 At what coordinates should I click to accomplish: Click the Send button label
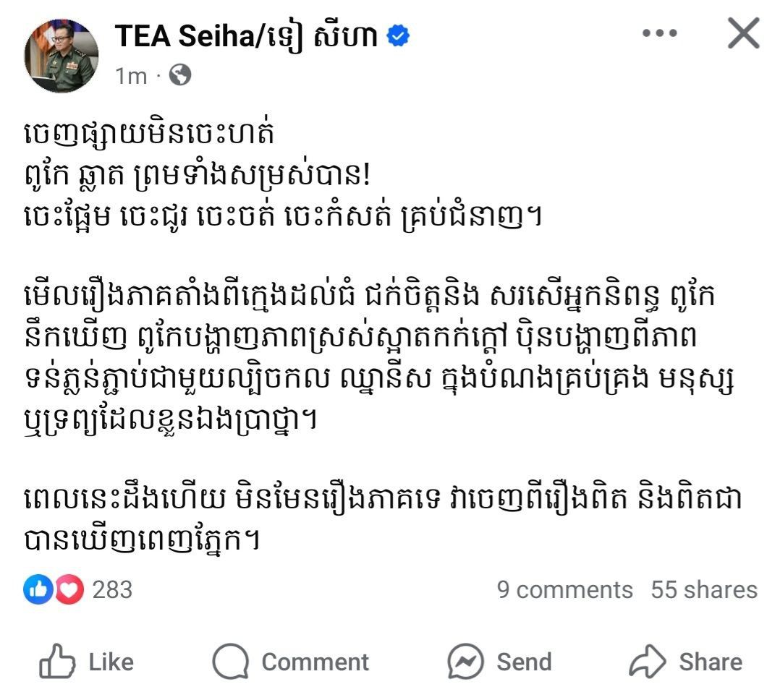pos(525,662)
